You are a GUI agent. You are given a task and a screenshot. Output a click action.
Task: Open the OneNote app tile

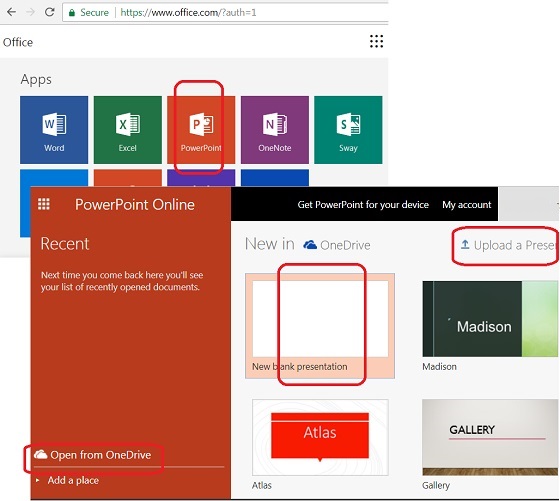tap(275, 130)
